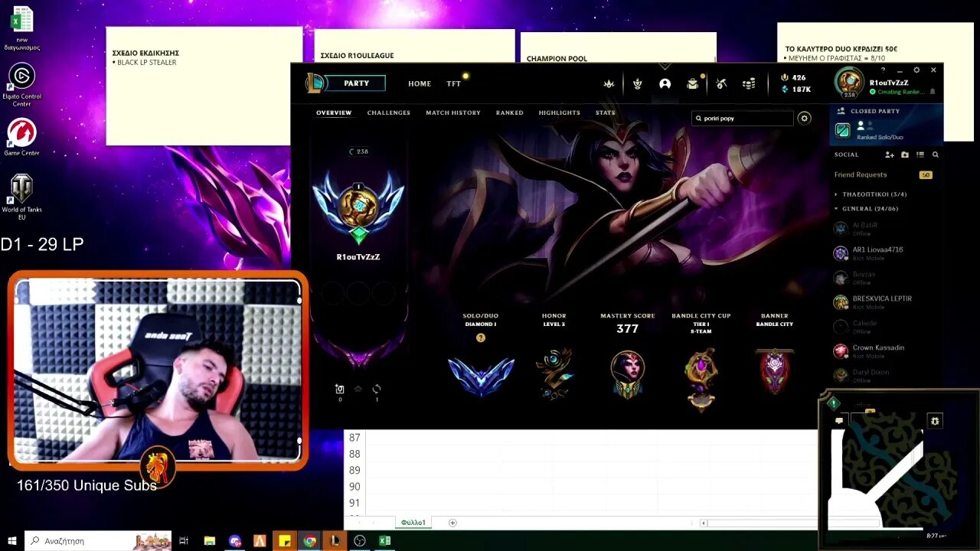Open the Store coins icon
The height and width of the screenshot is (551, 980).
tap(749, 84)
